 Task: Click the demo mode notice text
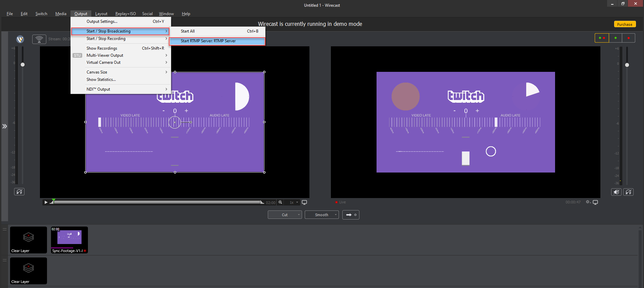[x=310, y=24]
